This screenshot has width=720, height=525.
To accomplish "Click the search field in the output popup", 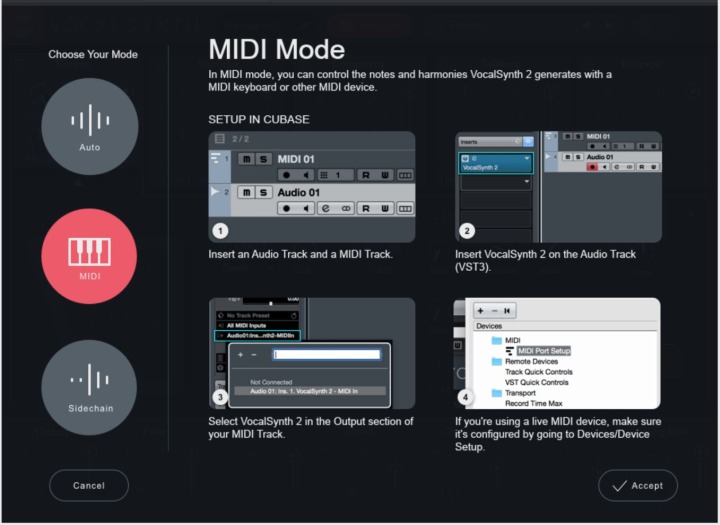I will [326, 354].
